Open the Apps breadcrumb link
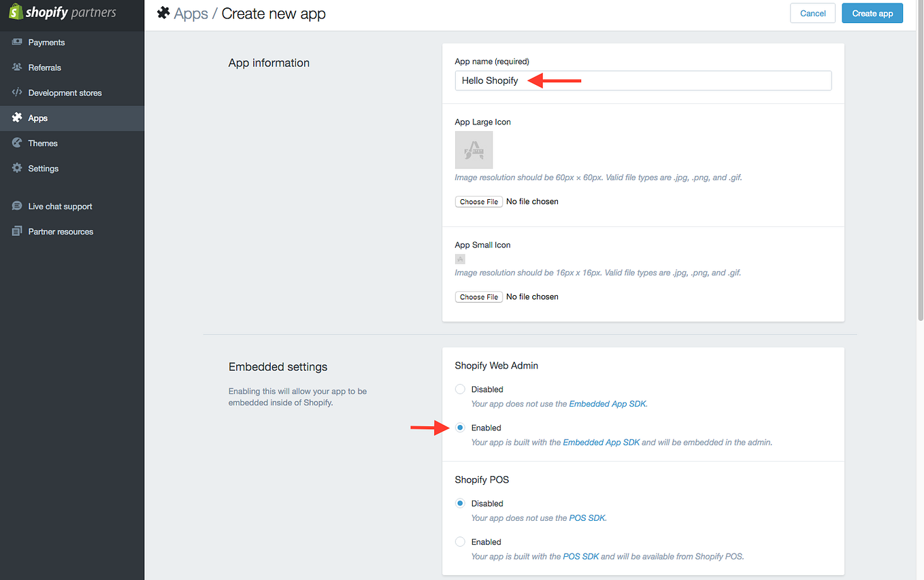924x580 pixels. click(x=191, y=13)
